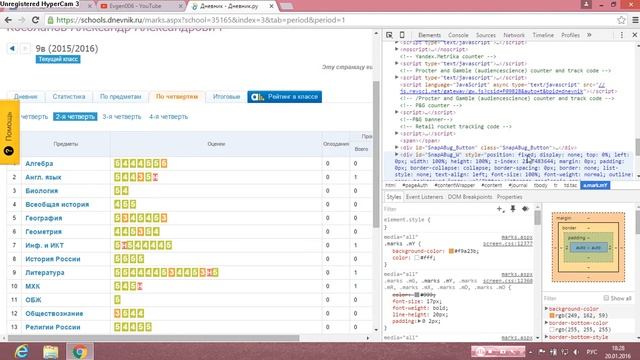Bookmark page with the star icon
Screen dimensions: 640x360
click(x=621, y=20)
